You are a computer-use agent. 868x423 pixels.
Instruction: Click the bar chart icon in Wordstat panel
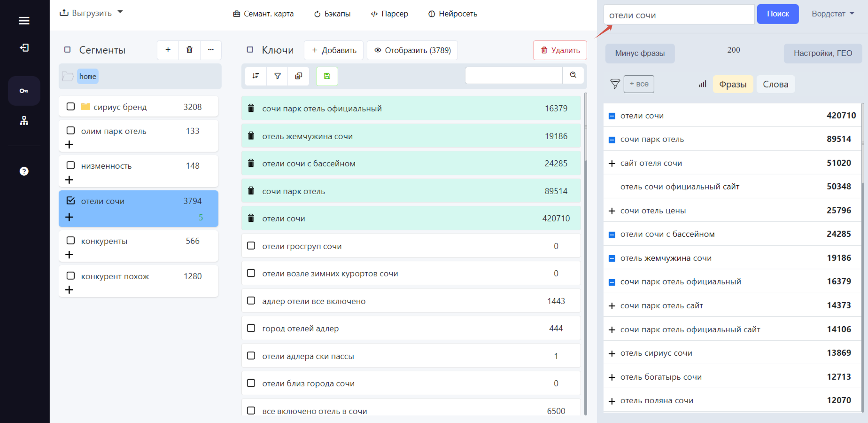click(703, 84)
